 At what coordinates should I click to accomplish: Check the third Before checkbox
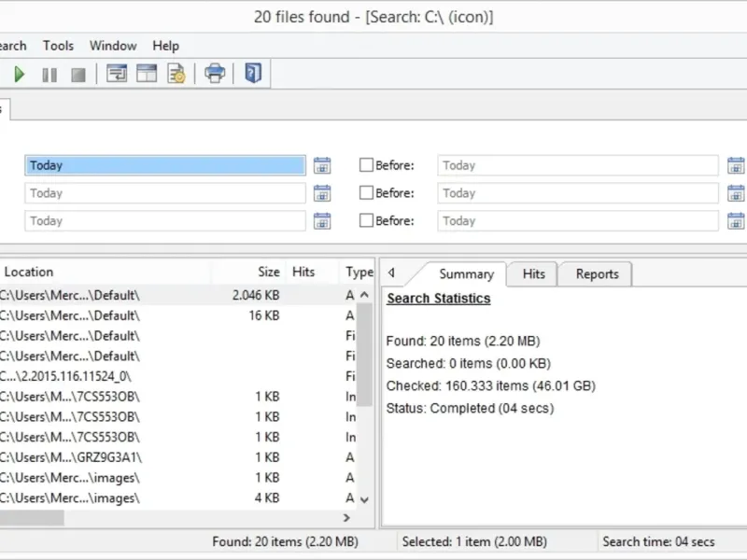click(367, 221)
